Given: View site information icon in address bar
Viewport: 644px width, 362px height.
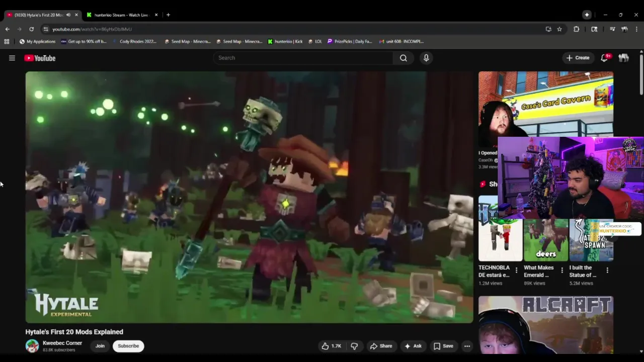Looking at the screenshot, I should pyautogui.click(x=46, y=29).
